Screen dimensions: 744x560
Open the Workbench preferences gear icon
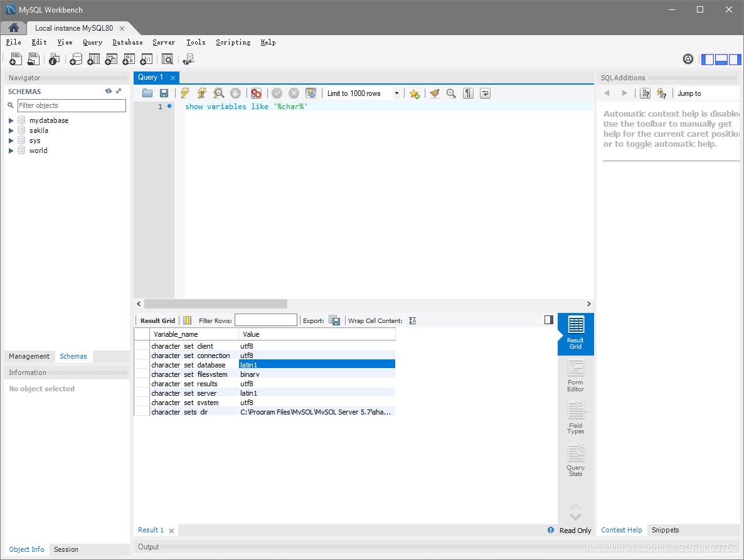click(688, 59)
